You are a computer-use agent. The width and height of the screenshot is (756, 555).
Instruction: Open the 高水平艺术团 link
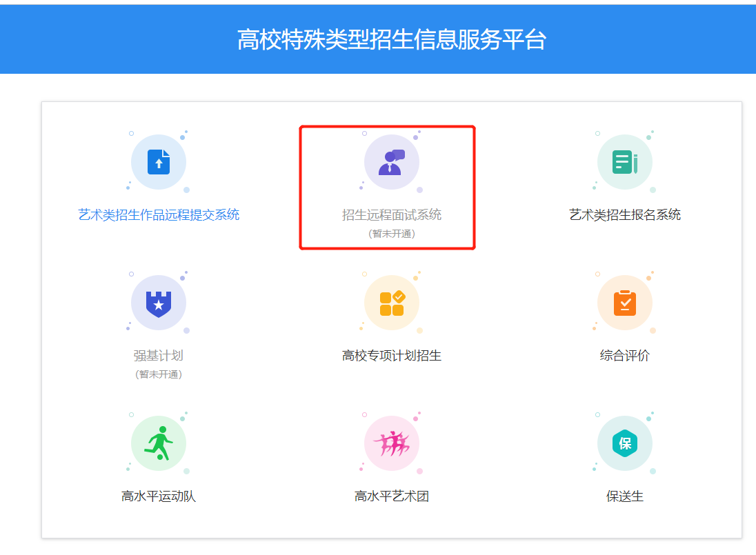pos(392,496)
